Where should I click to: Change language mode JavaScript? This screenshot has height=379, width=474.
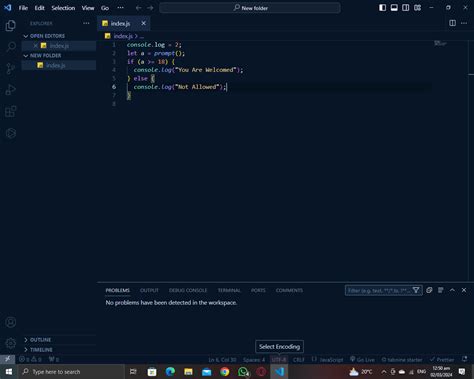331,360
